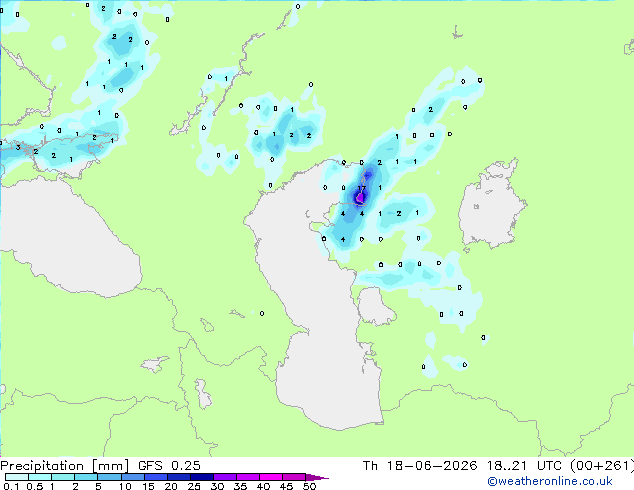Click the date "Th 18-06-2026"

419,465
